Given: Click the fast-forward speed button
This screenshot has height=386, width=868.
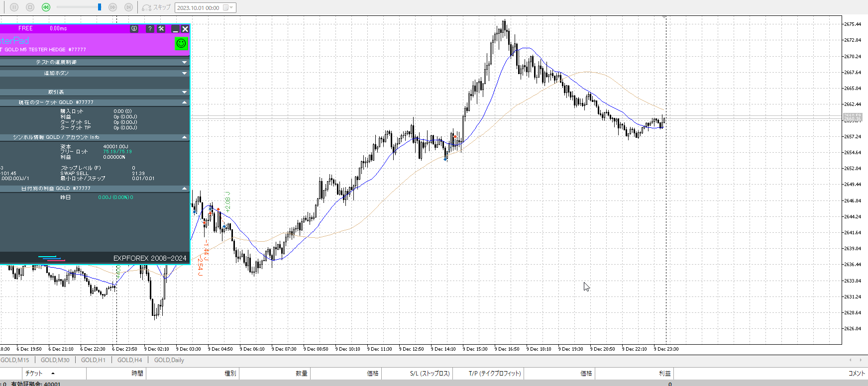Looking at the screenshot, I should click(112, 7).
